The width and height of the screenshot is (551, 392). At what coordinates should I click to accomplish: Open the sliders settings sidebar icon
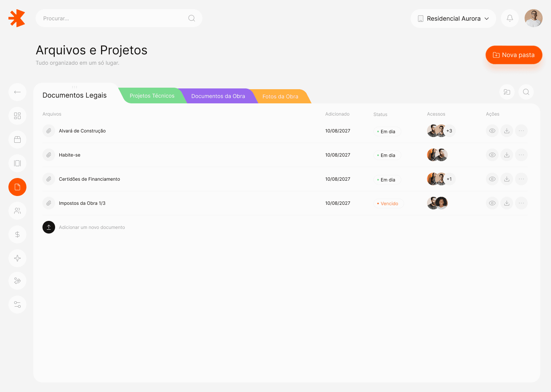click(x=17, y=304)
